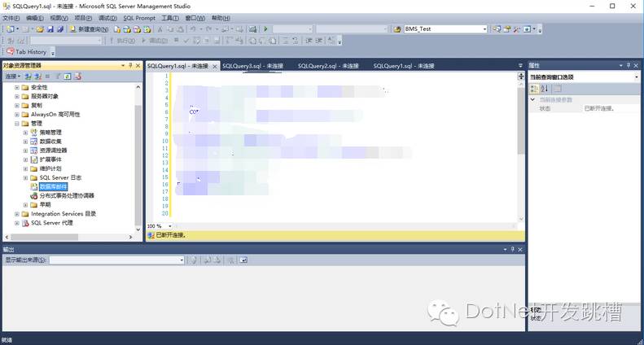
Task: Click the New Project toolbar icon
Action: [10, 29]
